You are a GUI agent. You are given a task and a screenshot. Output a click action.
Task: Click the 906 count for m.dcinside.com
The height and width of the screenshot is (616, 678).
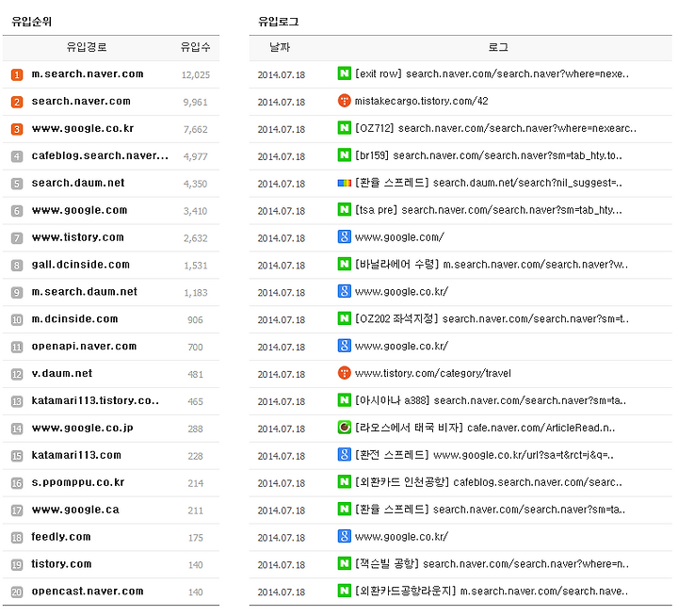pos(196,320)
